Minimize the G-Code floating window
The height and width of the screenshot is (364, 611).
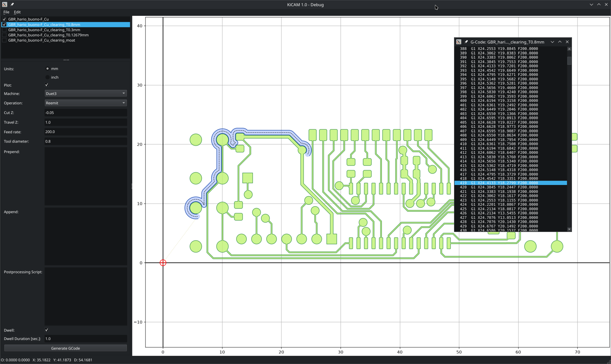pos(552,42)
